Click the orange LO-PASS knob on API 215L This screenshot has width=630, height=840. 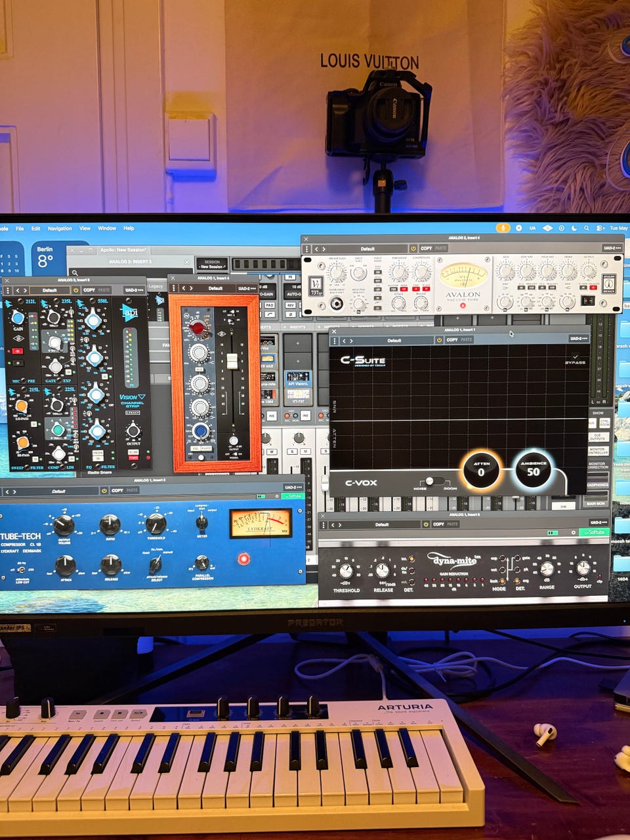coord(21,408)
